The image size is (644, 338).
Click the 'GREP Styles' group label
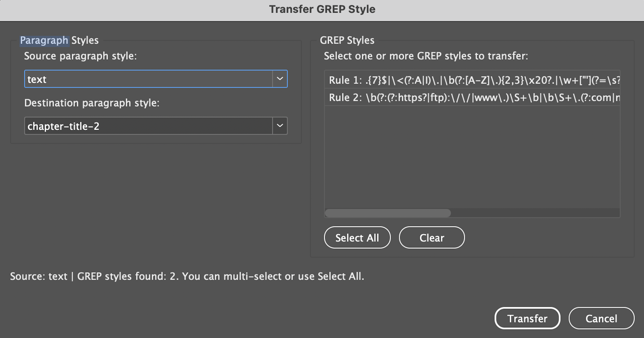pos(347,40)
